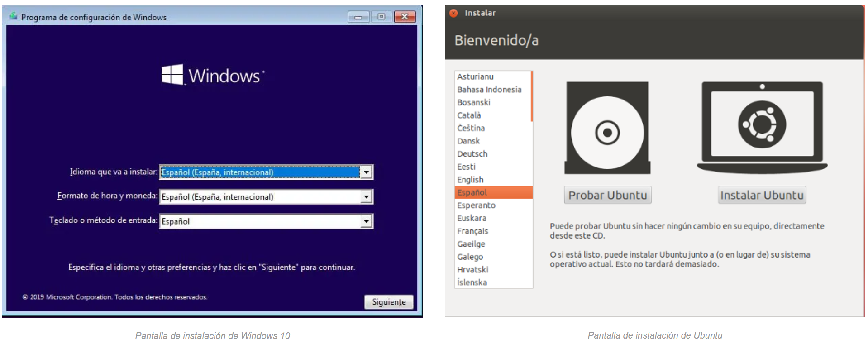Image resolution: width=868 pixels, height=344 pixels.
Task: Choose Deutsch in the language list
Action: (472, 154)
